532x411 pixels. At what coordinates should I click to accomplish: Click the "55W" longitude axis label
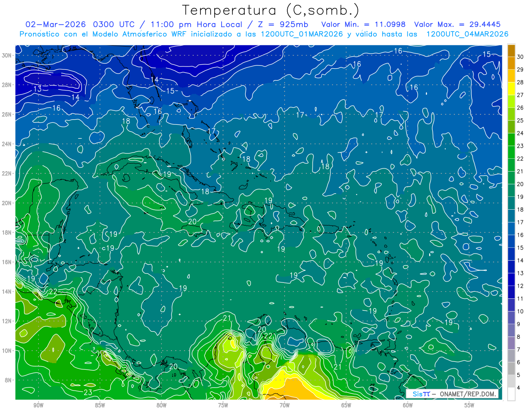pos(469,405)
